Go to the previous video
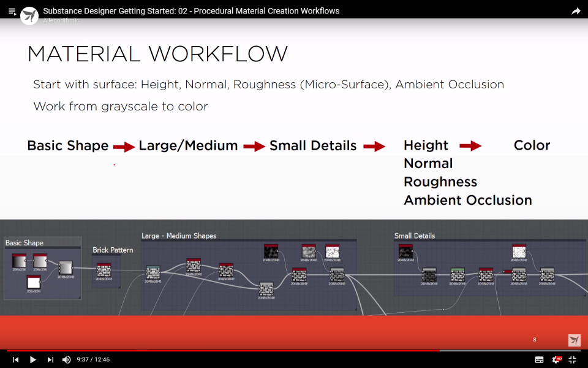The image size is (588, 368). (x=15, y=360)
